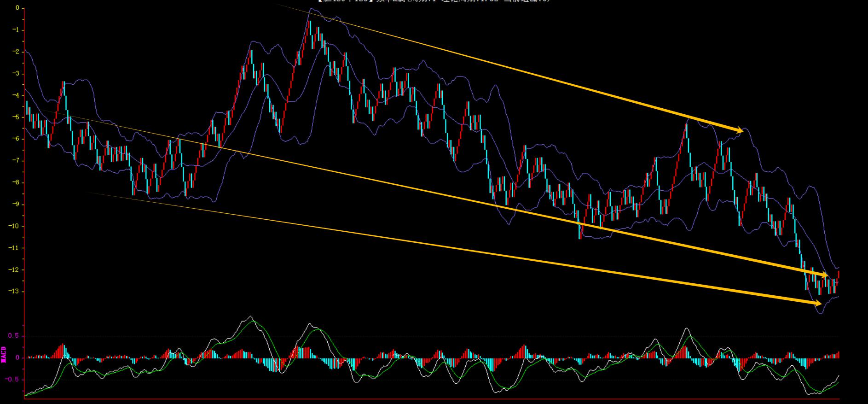The height and width of the screenshot is (404, 868).
Task: Select the 0 label on the price axis
Action: click(x=17, y=8)
